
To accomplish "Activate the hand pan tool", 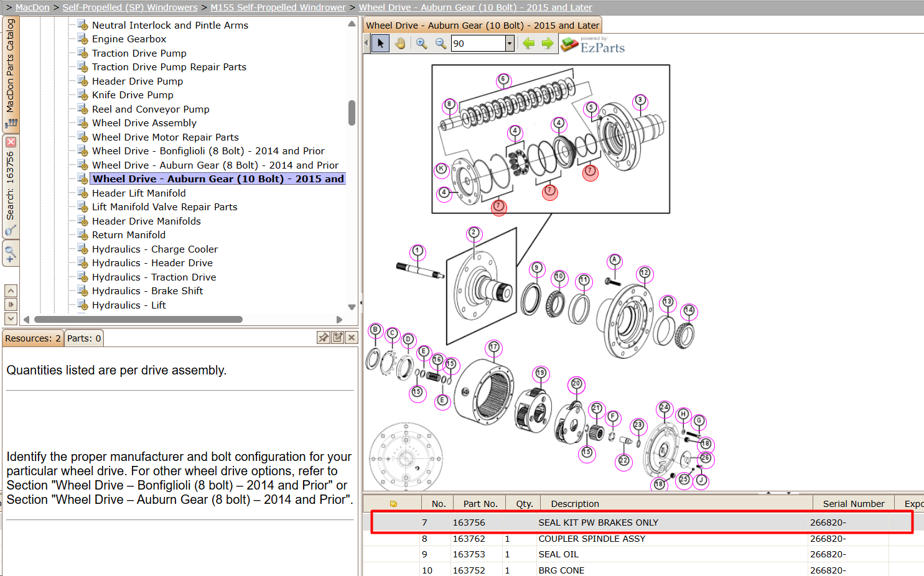I will click(400, 44).
